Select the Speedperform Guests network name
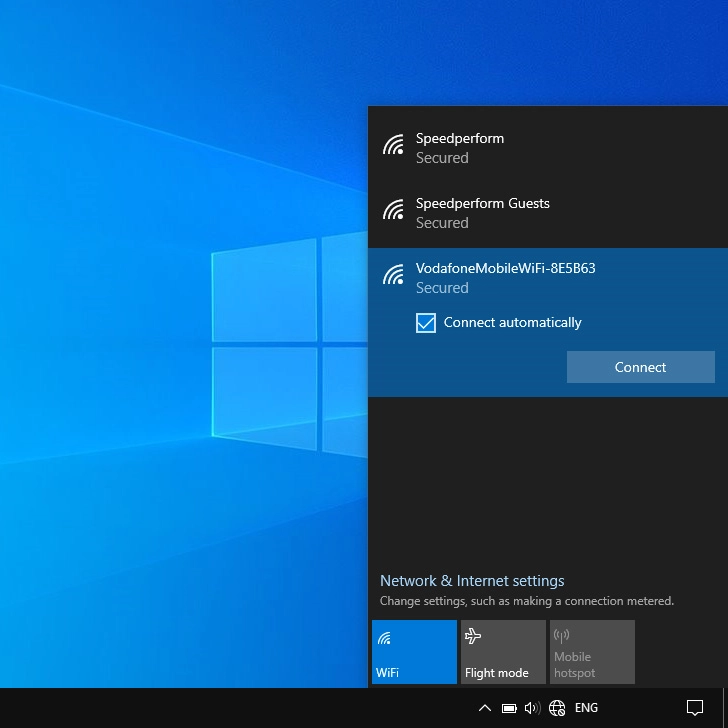The height and width of the screenshot is (728, 728). (x=482, y=204)
